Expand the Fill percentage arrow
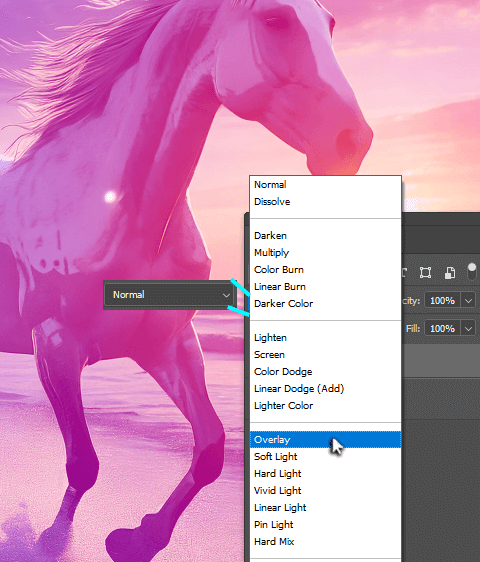Image resolution: width=480 pixels, height=562 pixels. [x=468, y=328]
